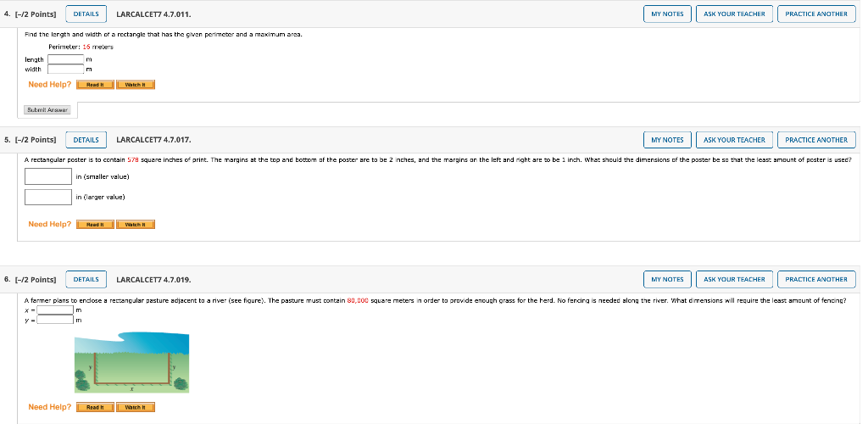The height and width of the screenshot is (424, 868).
Task: Focus the y = input field in question 6
Action: 55,320
